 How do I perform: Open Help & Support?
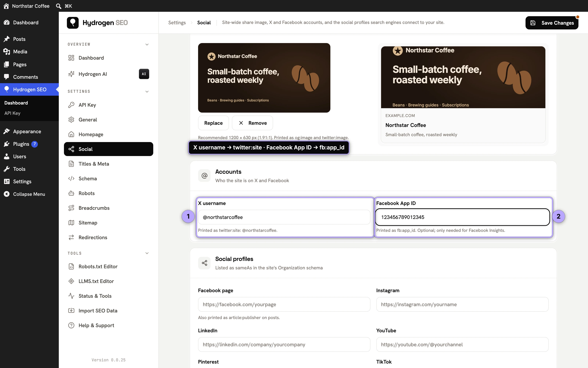pyautogui.click(x=108, y=325)
